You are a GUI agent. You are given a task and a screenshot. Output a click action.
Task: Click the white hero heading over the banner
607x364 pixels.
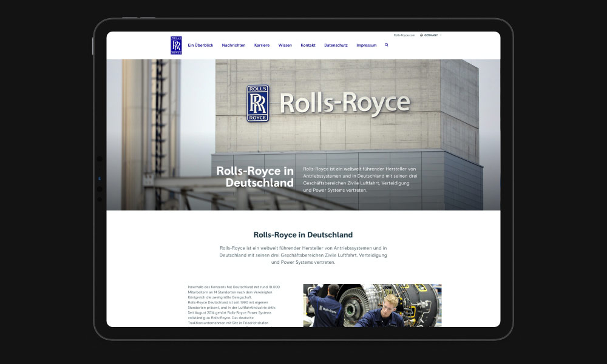pos(255,177)
